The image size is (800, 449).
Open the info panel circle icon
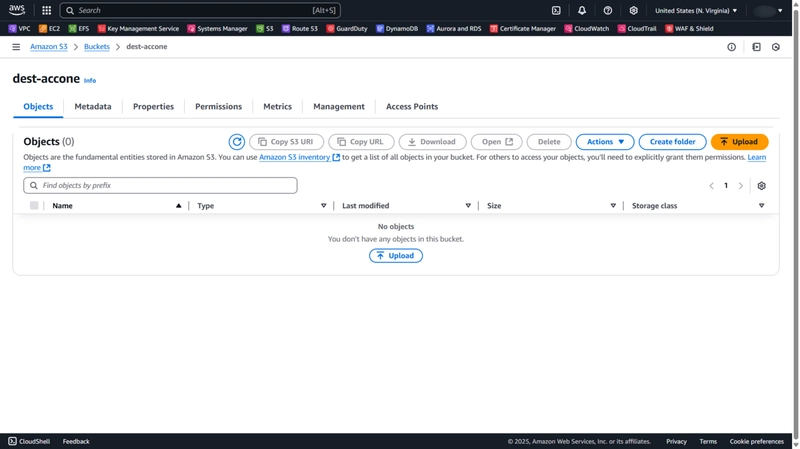[732, 47]
